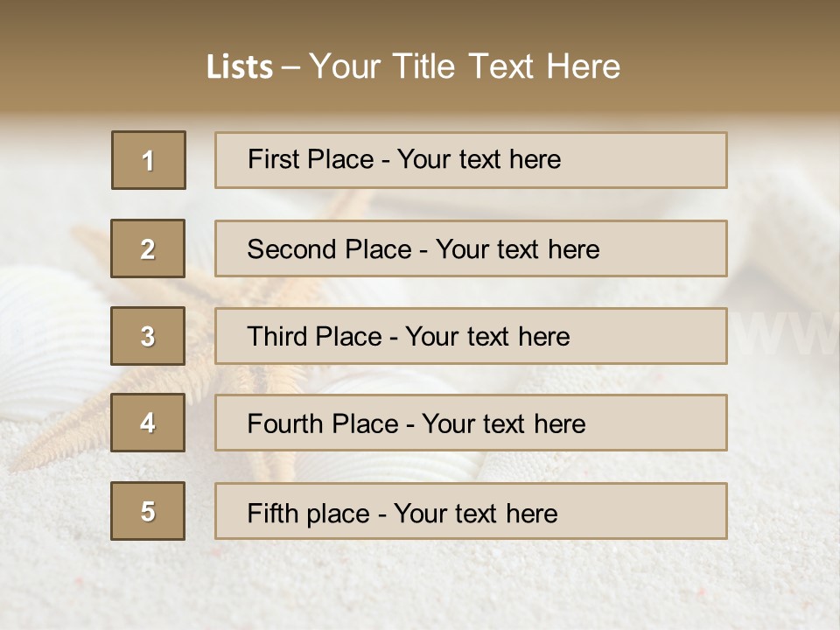Select the Second Place text box

[471, 248]
